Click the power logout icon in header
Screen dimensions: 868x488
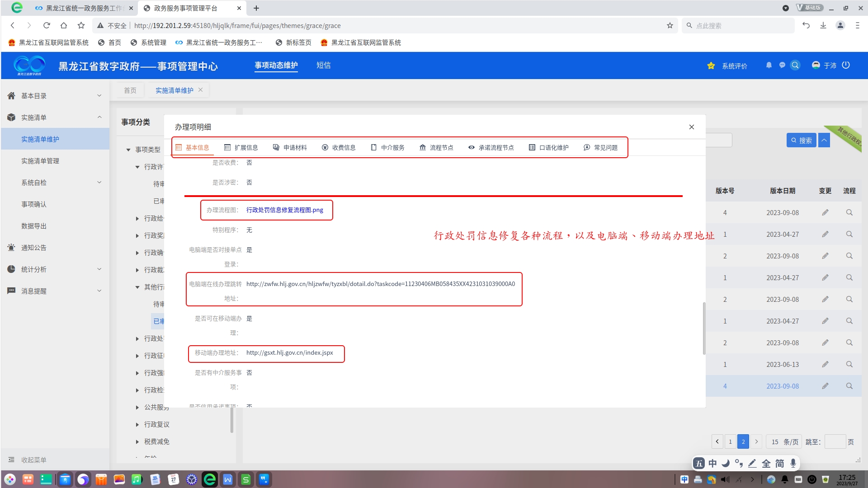(846, 65)
